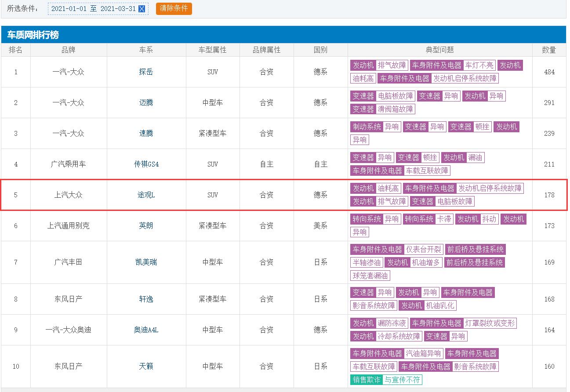The image size is (570, 392).
Task: Click the 排名 column header
Action: pyautogui.click(x=16, y=50)
